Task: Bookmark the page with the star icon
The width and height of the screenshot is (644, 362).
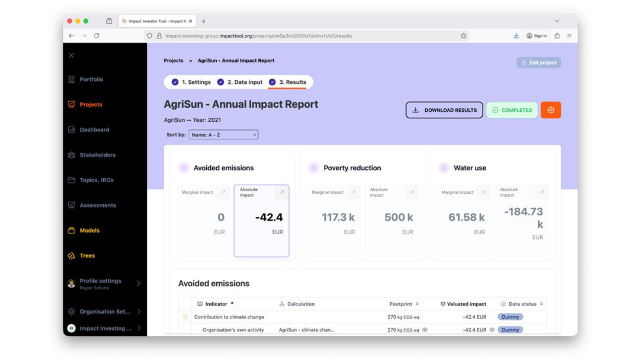Action: (x=464, y=36)
